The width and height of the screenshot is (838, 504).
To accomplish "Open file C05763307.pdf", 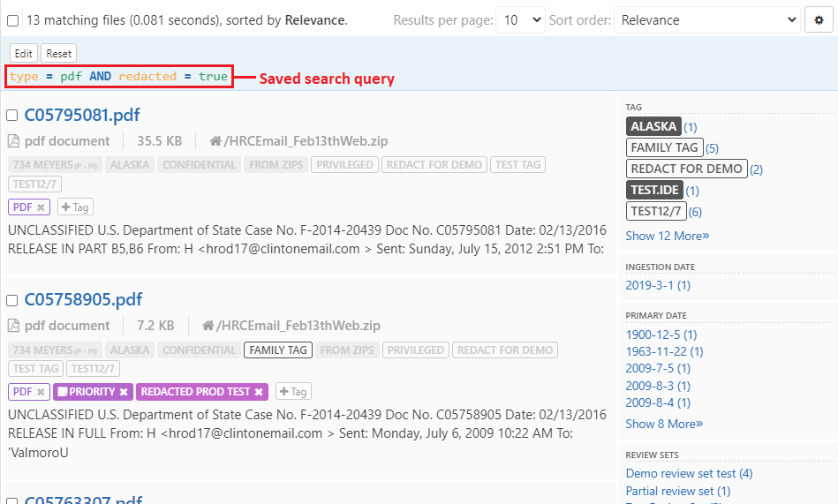I will (x=83, y=500).
